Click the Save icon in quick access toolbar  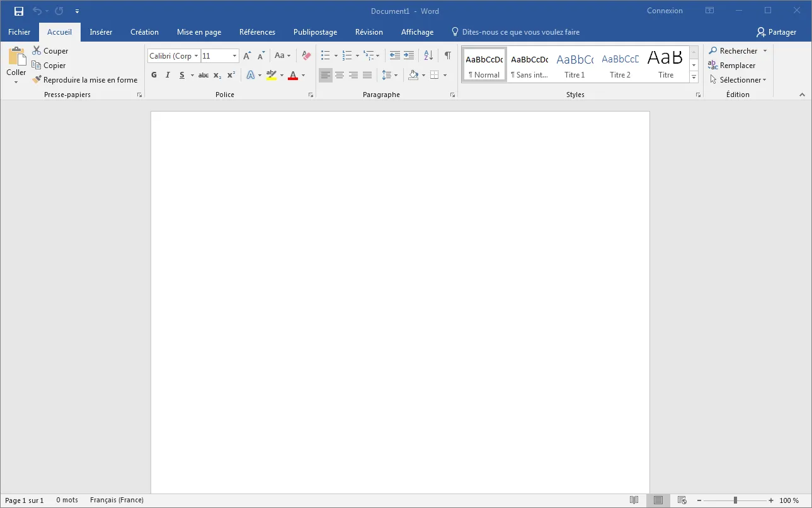(x=18, y=11)
